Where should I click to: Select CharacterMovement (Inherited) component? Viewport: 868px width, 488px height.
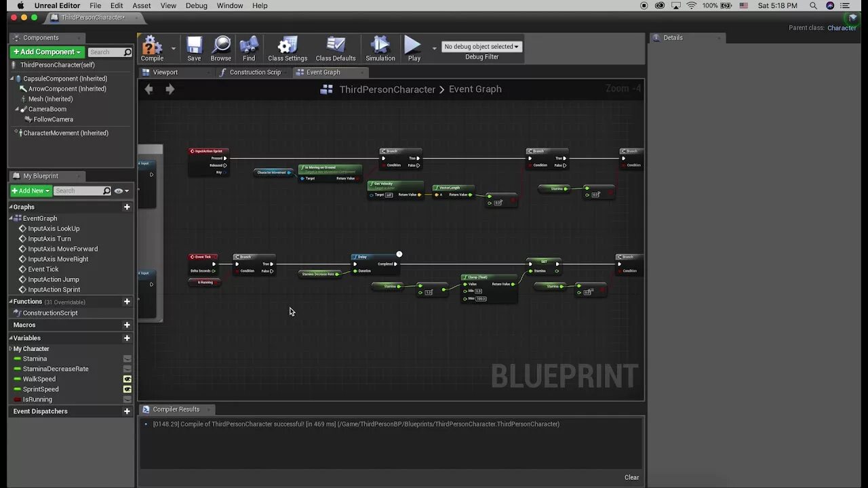click(x=66, y=133)
